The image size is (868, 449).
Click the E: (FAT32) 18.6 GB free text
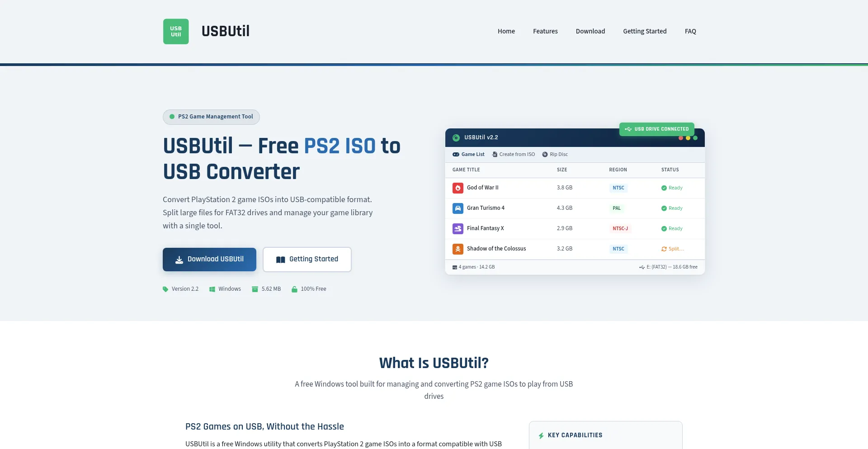[672, 267]
